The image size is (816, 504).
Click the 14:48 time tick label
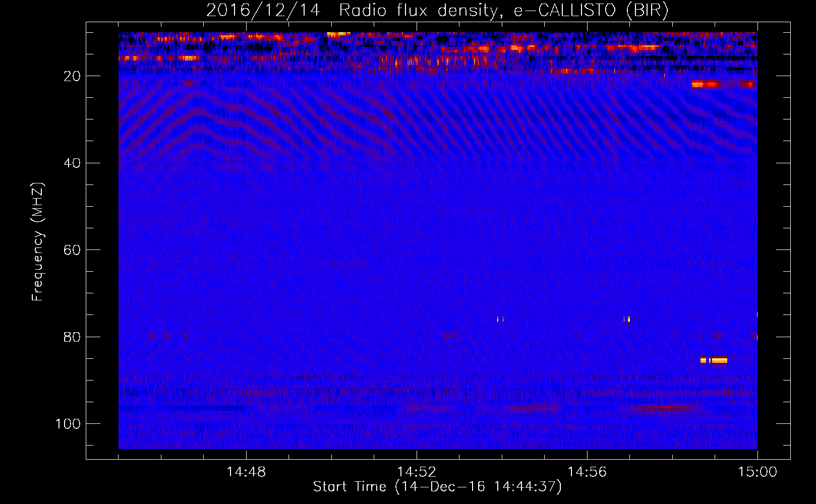point(246,472)
